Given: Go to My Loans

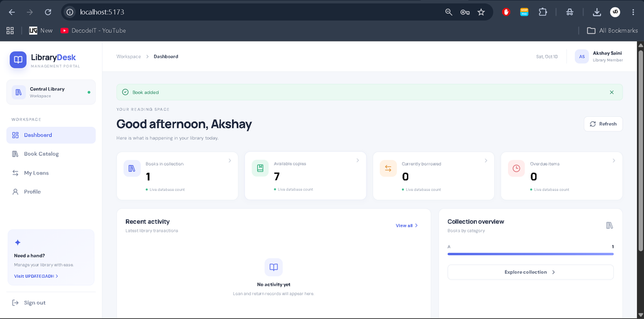Looking at the screenshot, I should [x=51, y=173].
